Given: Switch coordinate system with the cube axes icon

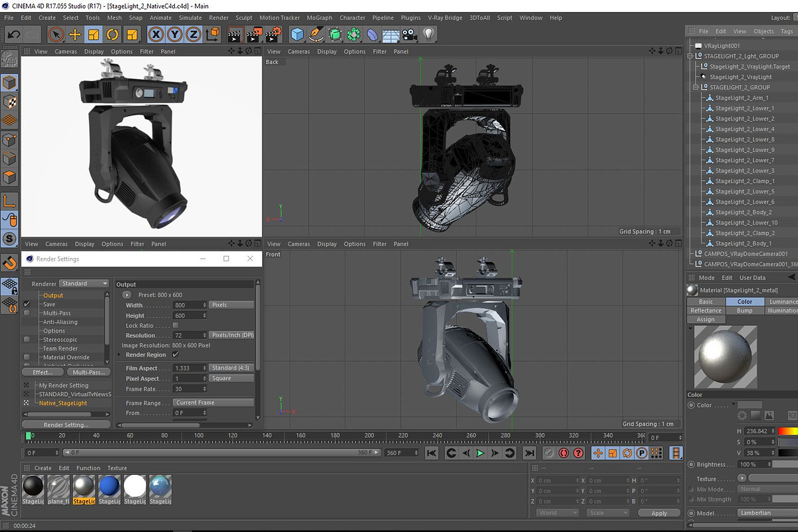Looking at the screenshot, I should tap(213, 34).
